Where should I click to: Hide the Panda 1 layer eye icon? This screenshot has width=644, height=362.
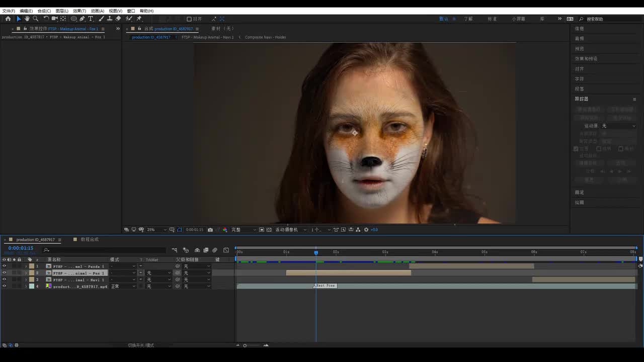[4, 266]
